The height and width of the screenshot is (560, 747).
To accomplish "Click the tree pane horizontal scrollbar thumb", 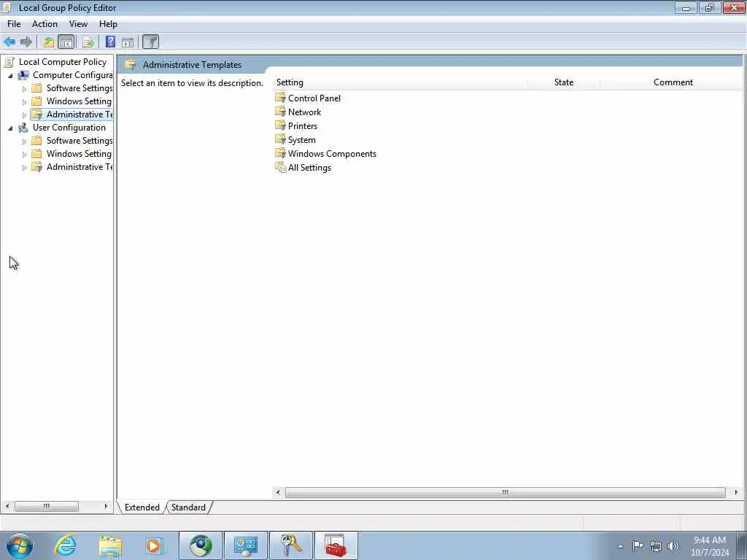I will [x=46, y=506].
